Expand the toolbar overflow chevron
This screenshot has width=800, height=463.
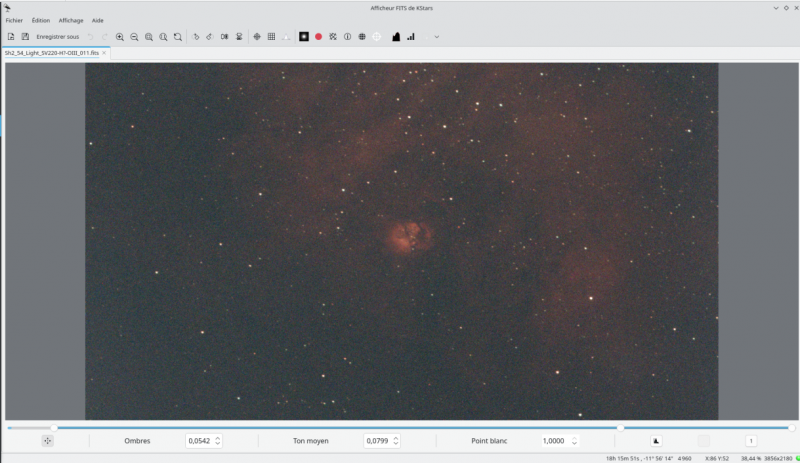[437, 37]
